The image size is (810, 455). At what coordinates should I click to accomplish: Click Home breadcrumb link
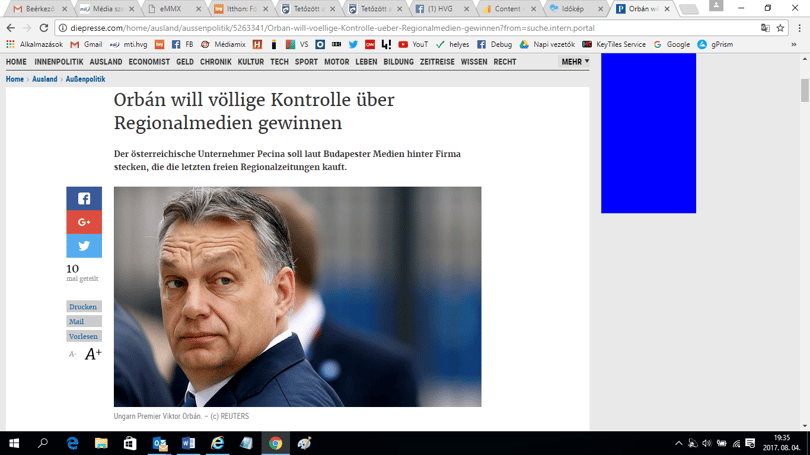(x=14, y=79)
